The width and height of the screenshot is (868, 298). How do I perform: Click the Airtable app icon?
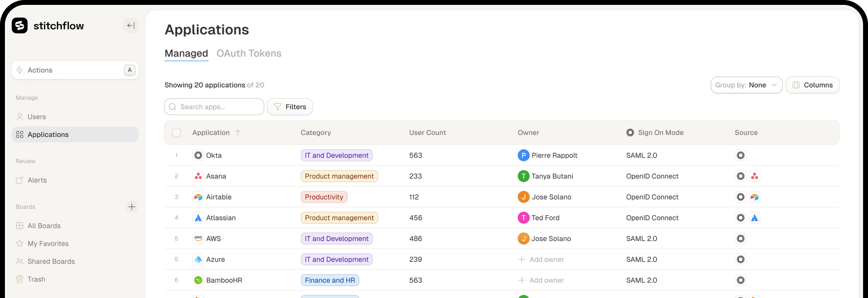click(x=198, y=197)
